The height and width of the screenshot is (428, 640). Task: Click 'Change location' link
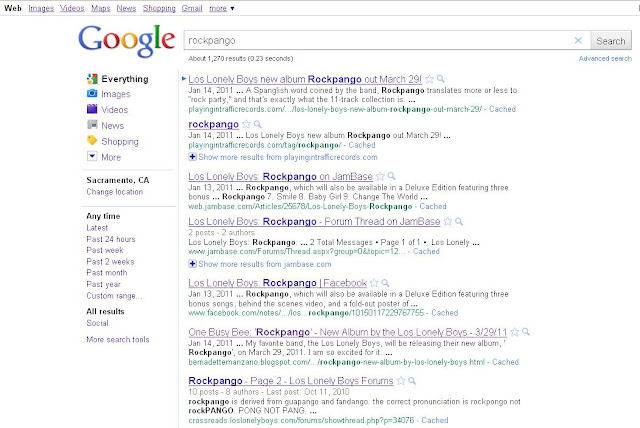[115, 192]
